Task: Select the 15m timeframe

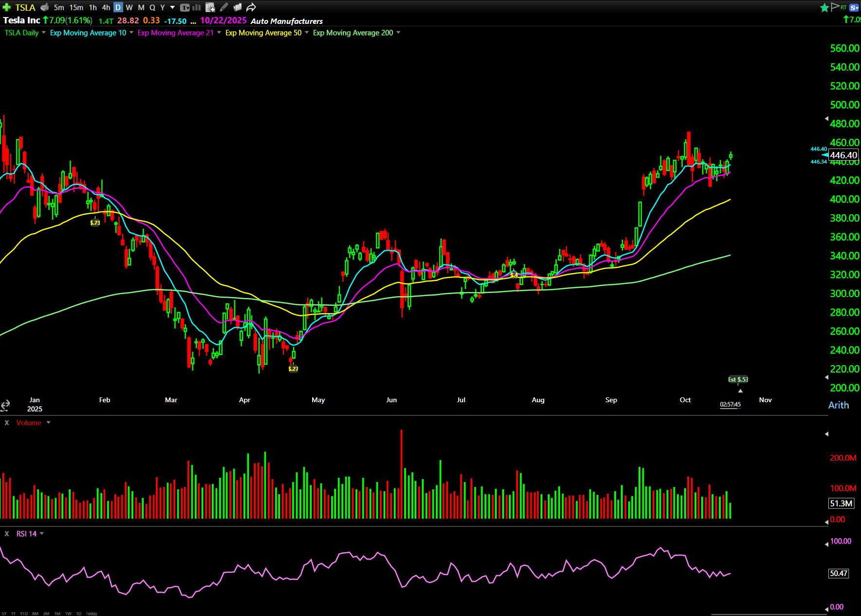Action: point(76,7)
